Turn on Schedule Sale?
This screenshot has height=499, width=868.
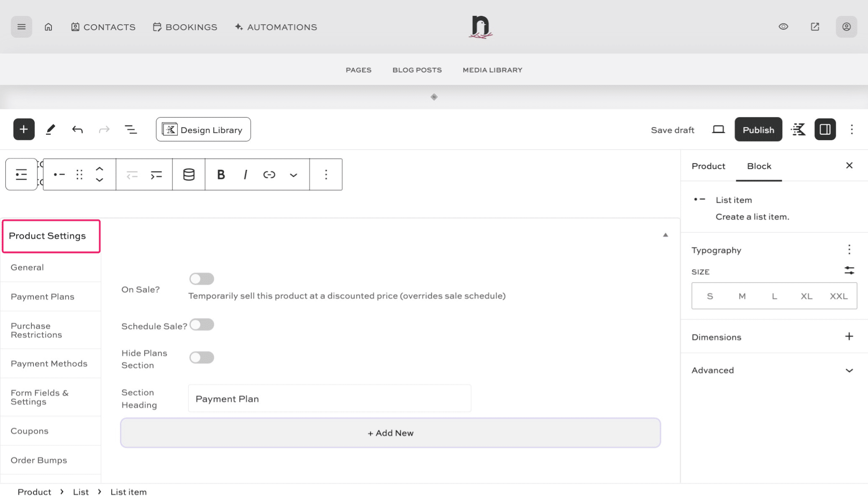pos(201,325)
